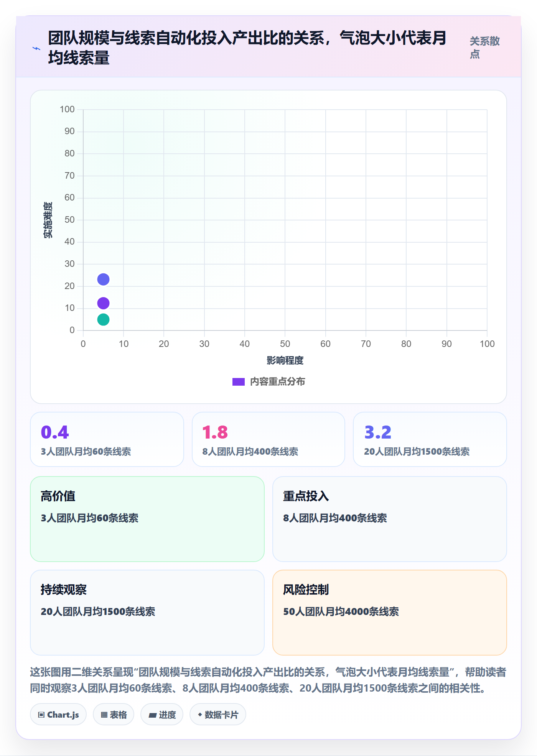
Task: Click 8人团队月均400条线索 under the 1.8 value
Action: pos(250,452)
